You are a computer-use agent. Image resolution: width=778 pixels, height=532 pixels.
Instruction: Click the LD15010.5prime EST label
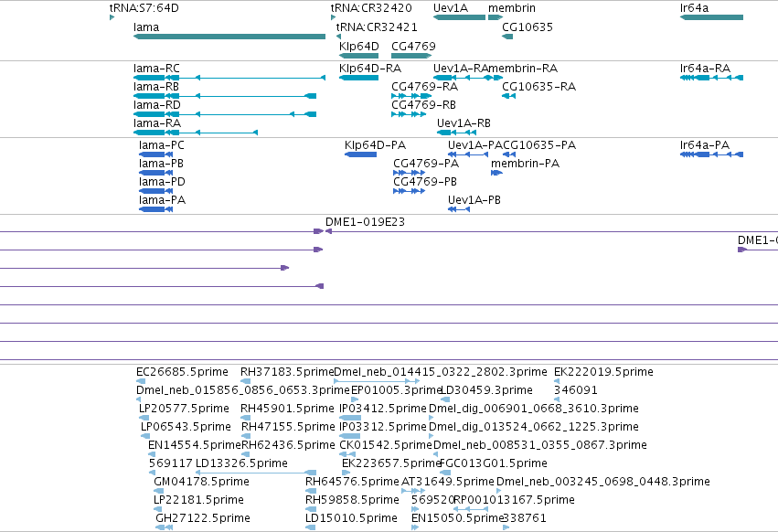(x=351, y=518)
